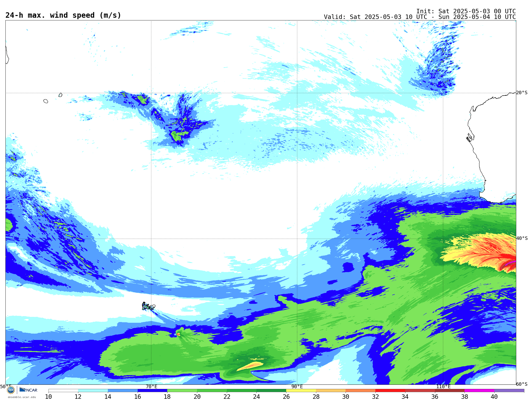Select the medium blue 14–16 m/s swatch
The image size is (532, 400).
pyautogui.click(x=123, y=391)
